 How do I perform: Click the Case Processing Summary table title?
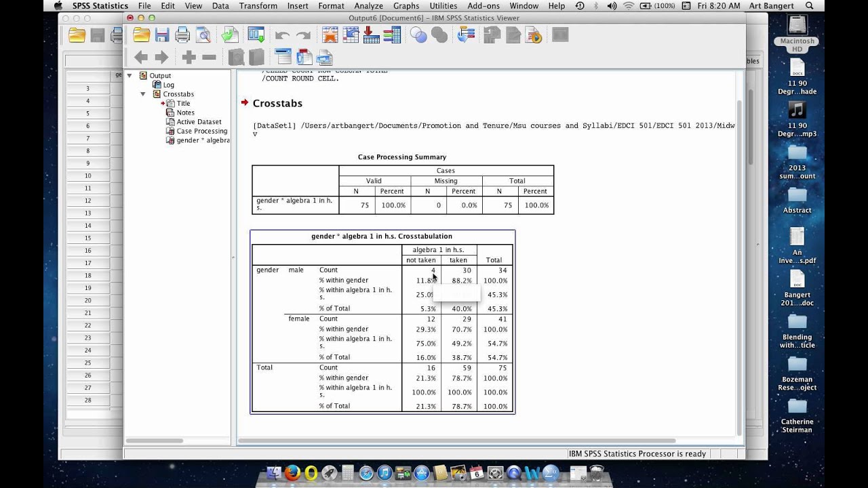click(402, 157)
